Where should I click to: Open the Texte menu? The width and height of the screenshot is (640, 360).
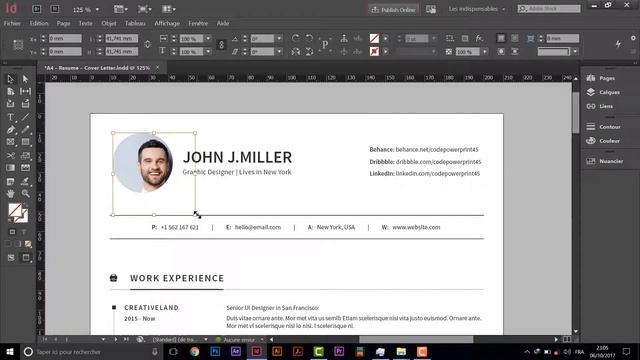coord(85,23)
